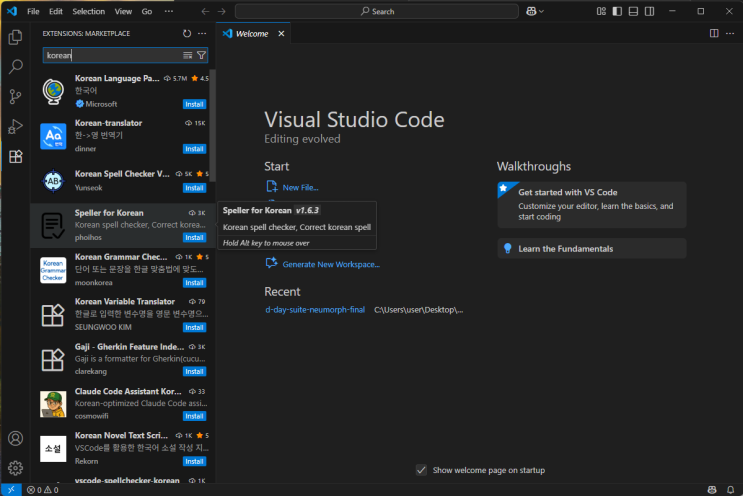Select Korean Novel Text Script entry
The image size is (743, 496).
pos(123,448)
